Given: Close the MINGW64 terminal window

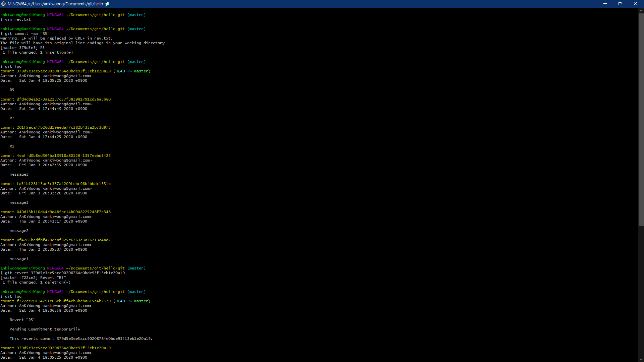Looking at the screenshot, I should (x=635, y=4).
